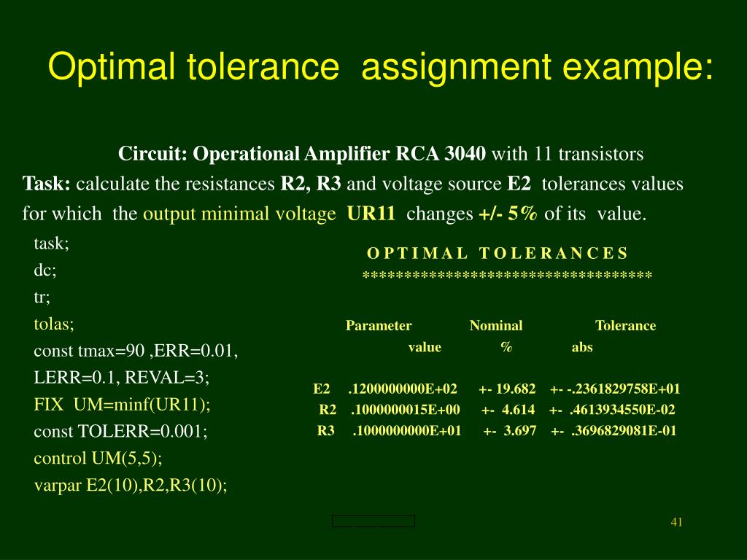
Task: Click 'const TOLERR=0.001;' line
Action: 120,432
